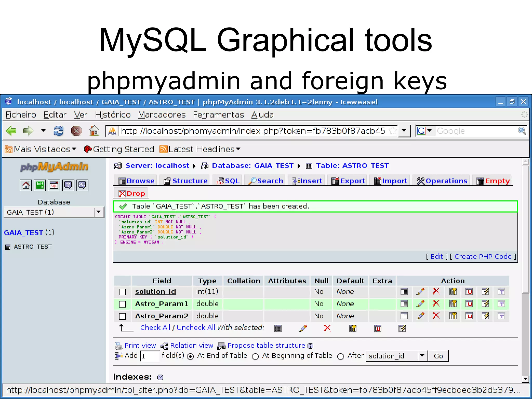Click the Go button

coord(438,356)
